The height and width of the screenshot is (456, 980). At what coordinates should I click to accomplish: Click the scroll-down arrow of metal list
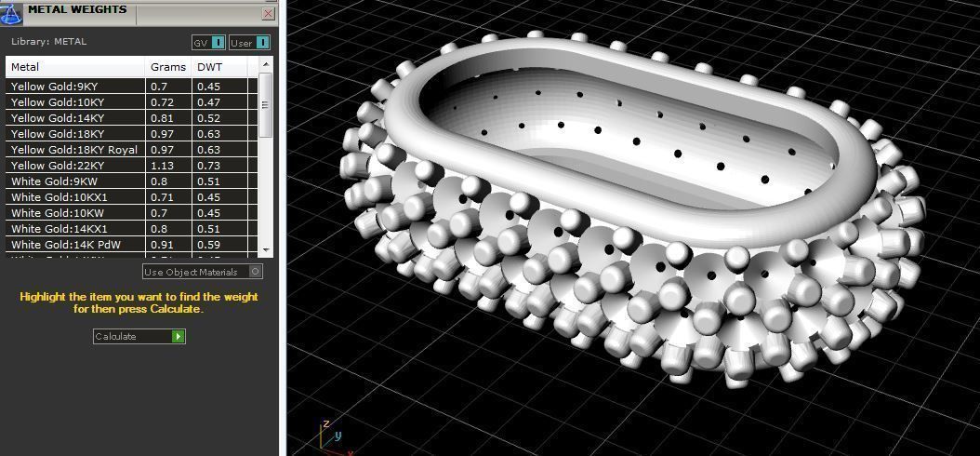point(265,249)
